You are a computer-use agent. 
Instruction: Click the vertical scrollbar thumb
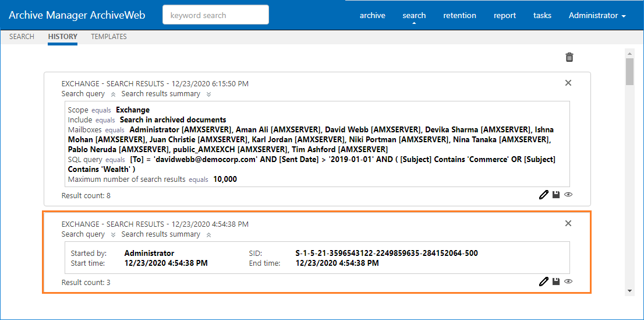point(629,72)
